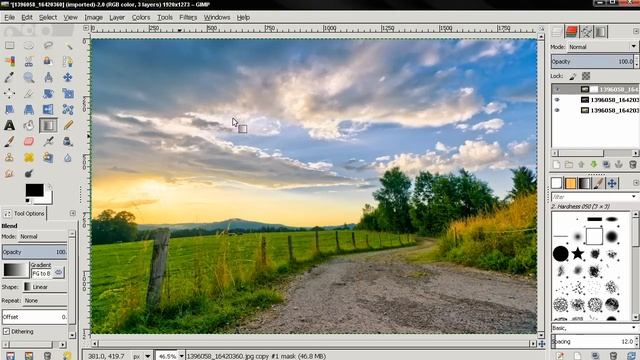640x360 pixels.
Task: Select the Blend gradient tool
Action: click(48, 125)
